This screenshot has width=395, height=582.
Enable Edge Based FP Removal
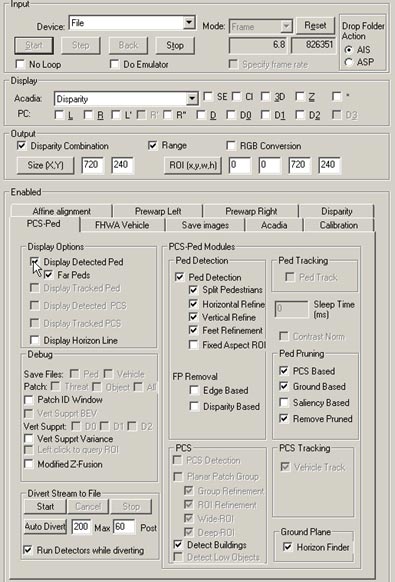pos(194,390)
